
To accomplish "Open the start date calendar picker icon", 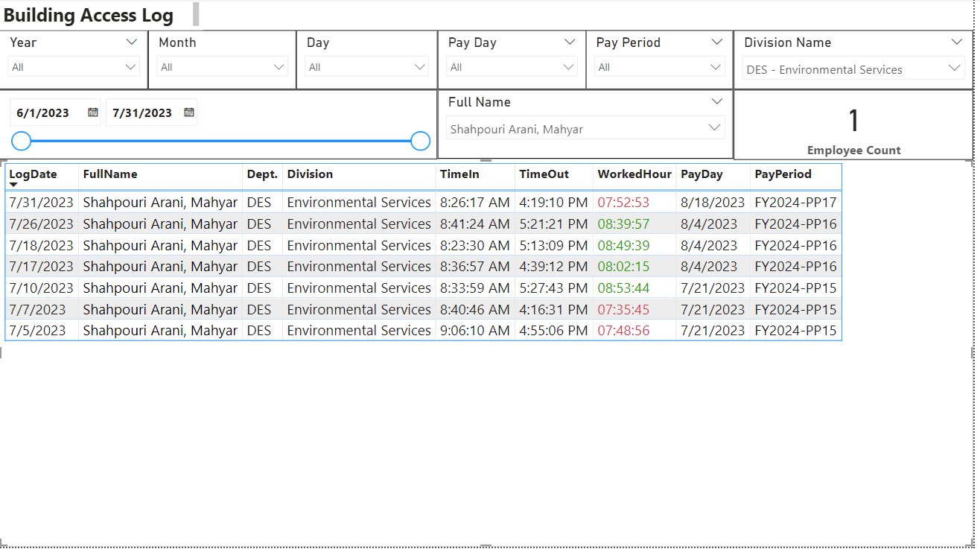I will pos(93,112).
